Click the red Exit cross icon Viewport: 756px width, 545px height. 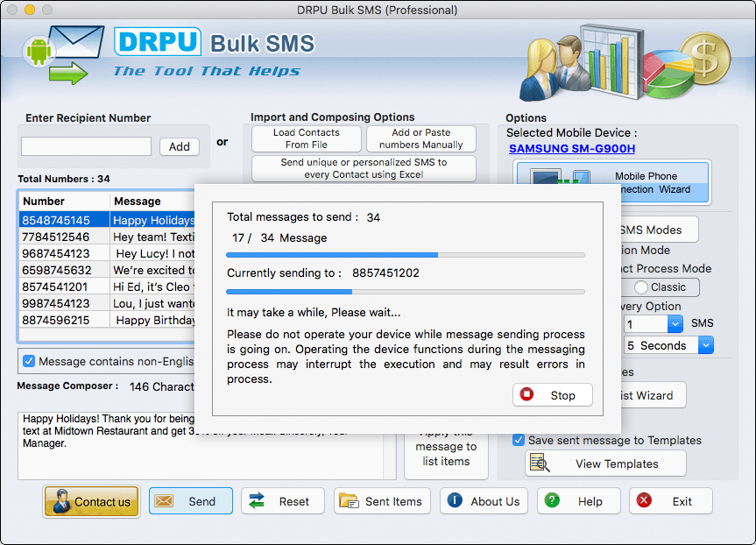click(644, 500)
